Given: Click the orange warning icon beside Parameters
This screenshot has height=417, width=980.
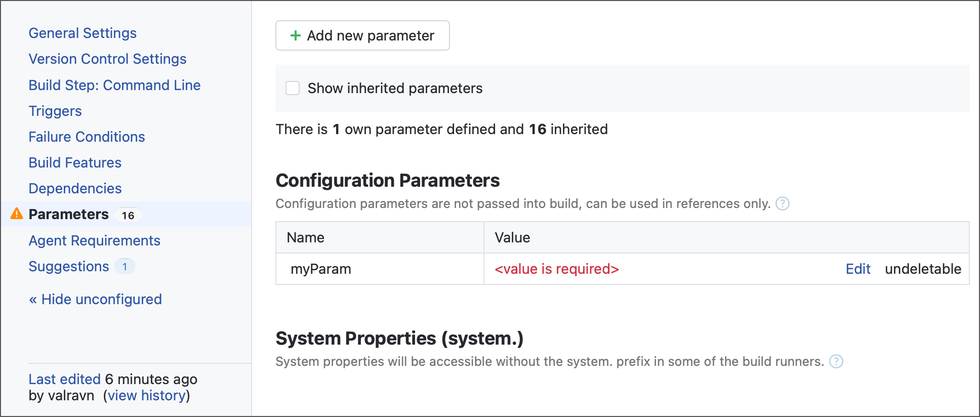Looking at the screenshot, I should tap(17, 214).
